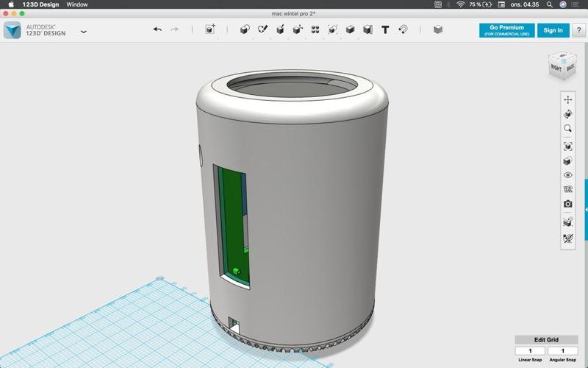Viewport: 588px width, 368px height.
Task: Open the Primitives tool menu
Action: tap(245, 29)
